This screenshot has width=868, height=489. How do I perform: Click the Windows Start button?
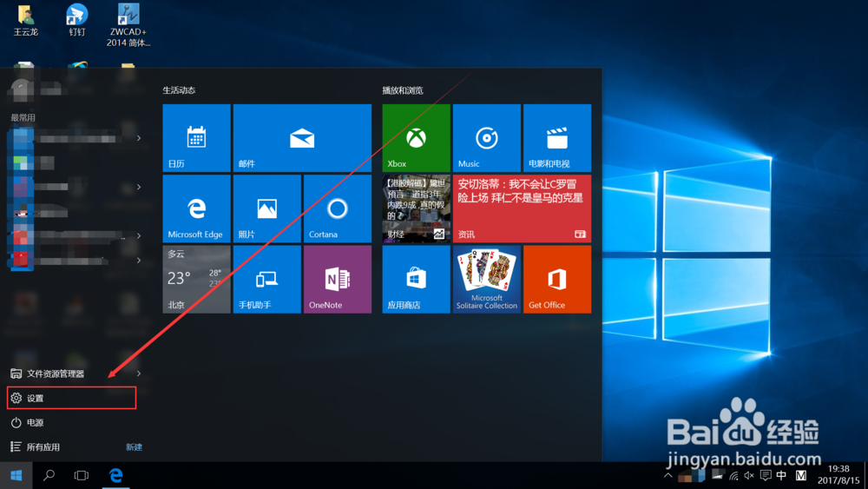tap(16, 475)
